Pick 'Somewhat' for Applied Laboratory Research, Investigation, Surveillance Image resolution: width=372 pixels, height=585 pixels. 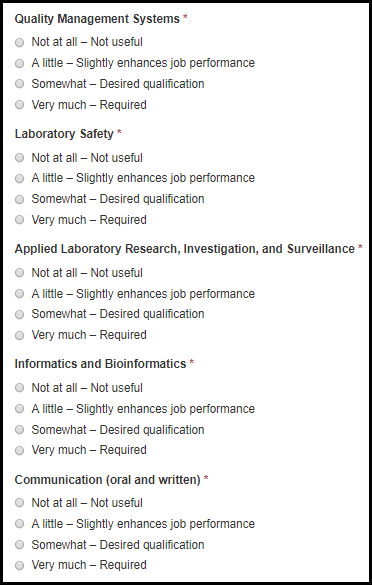tap(19, 315)
